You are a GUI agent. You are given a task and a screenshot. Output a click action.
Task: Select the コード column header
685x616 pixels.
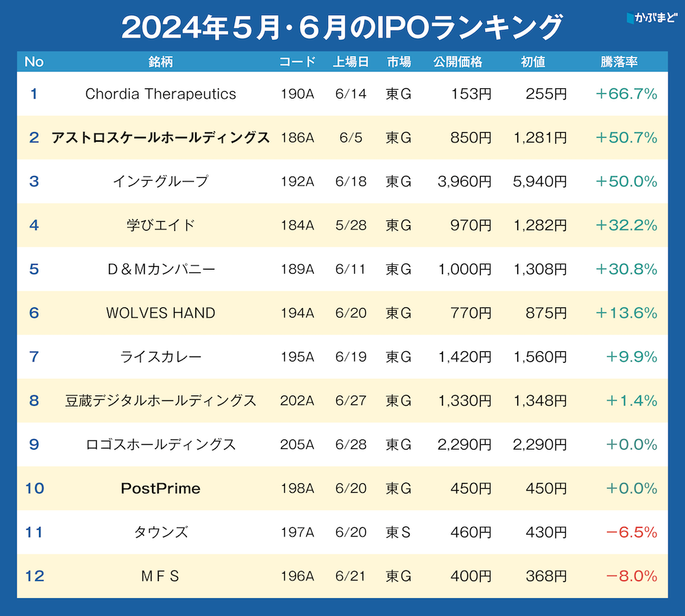(297, 62)
